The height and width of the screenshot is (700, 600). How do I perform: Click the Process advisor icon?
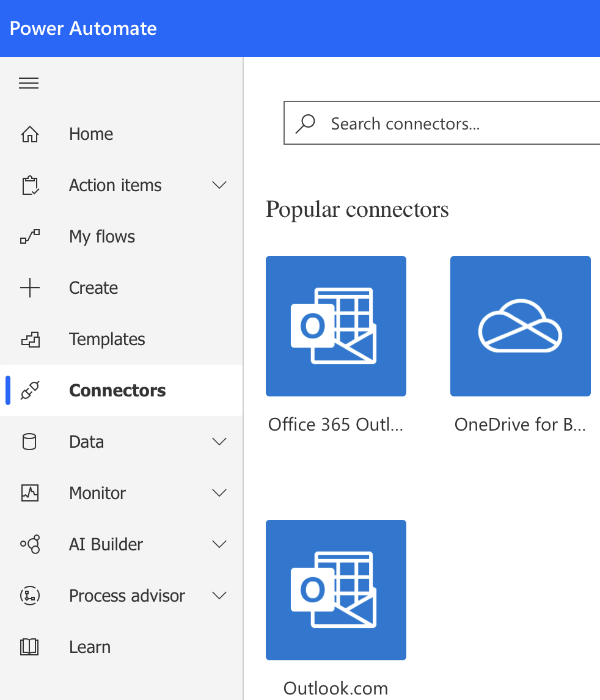[29, 596]
